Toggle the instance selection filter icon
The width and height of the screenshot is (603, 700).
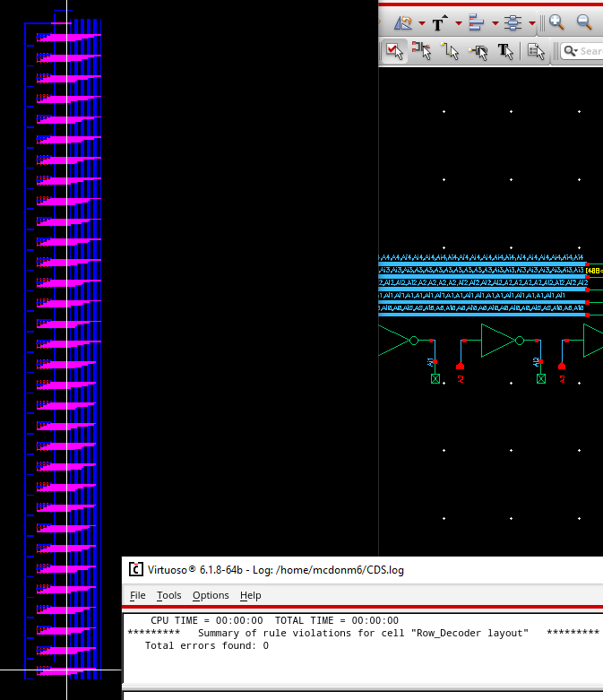[422, 51]
